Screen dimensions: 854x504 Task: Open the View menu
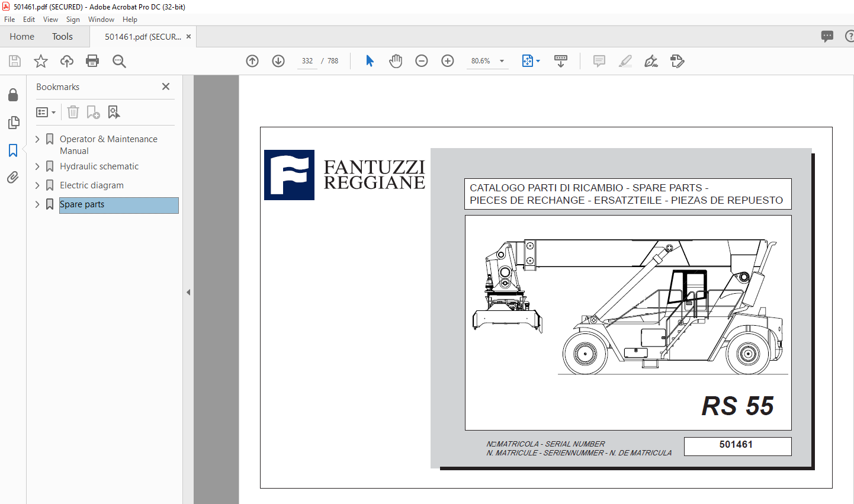click(50, 20)
